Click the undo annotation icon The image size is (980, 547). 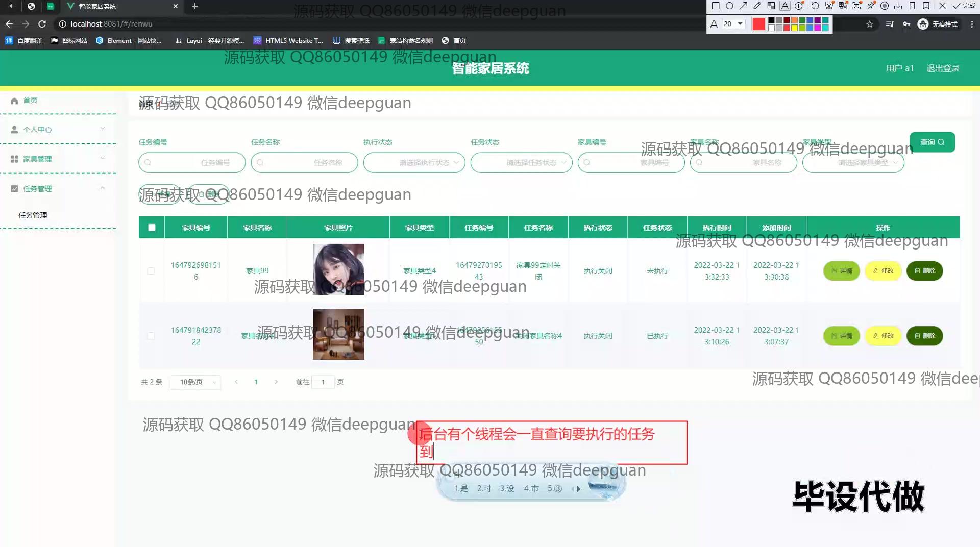click(815, 6)
